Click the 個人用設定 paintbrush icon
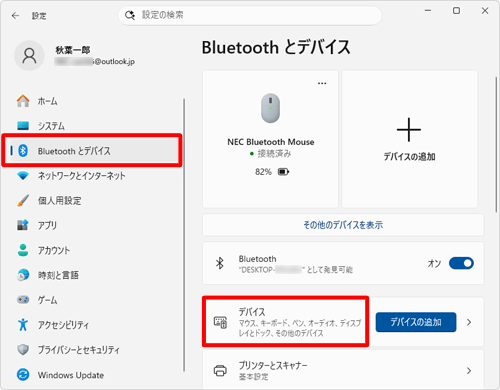Viewport: 500px width, 390px height. [x=23, y=200]
